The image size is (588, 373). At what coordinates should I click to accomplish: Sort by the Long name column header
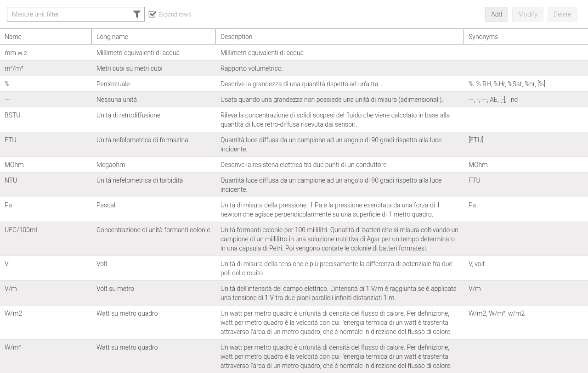click(112, 37)
